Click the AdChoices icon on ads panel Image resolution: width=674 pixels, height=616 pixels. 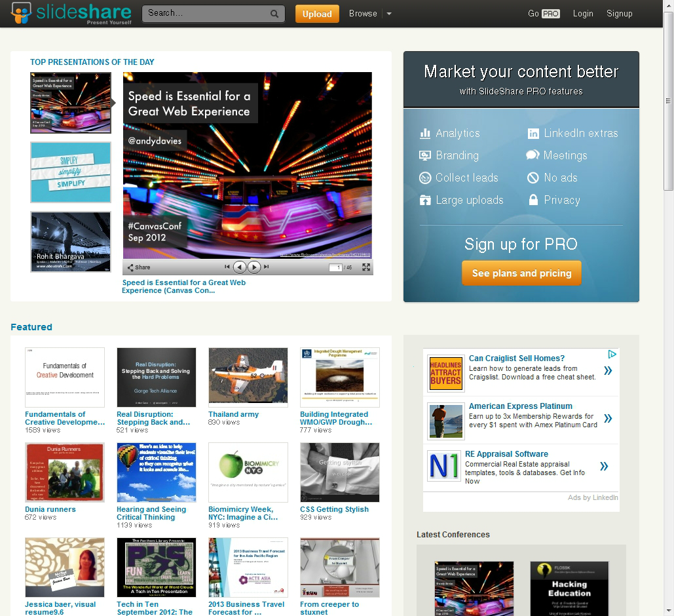point(612,354)
